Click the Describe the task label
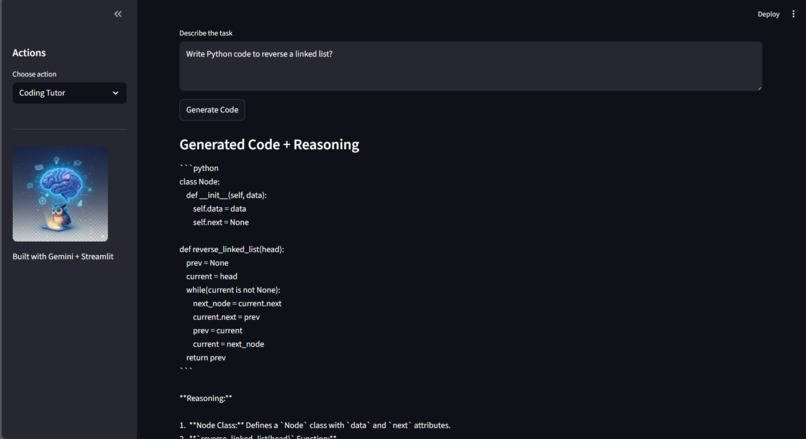The width and height of the screenshot is (806, 439). click(206, 33)
